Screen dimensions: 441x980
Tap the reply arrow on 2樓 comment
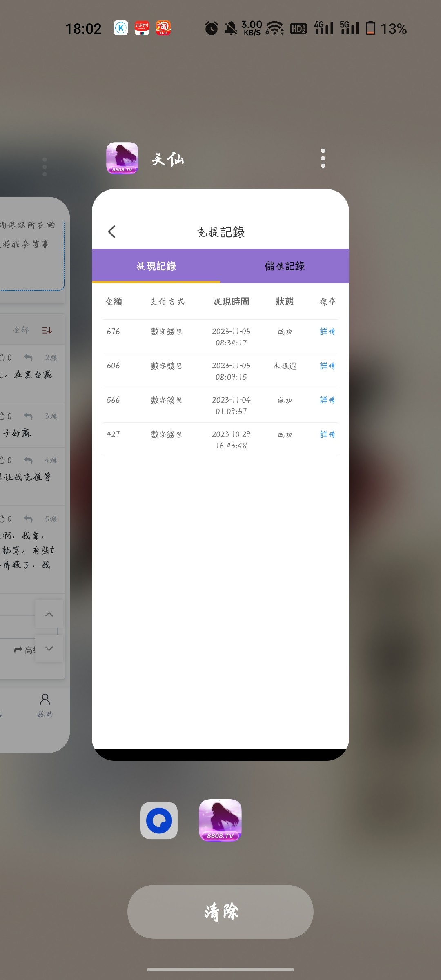(x=28, y=358)
